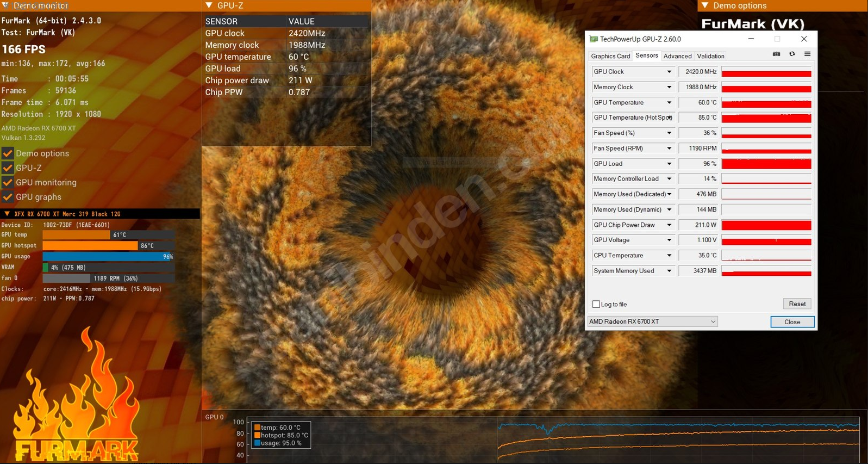Open the Memory Controller Load dropdown

point(669,179)
